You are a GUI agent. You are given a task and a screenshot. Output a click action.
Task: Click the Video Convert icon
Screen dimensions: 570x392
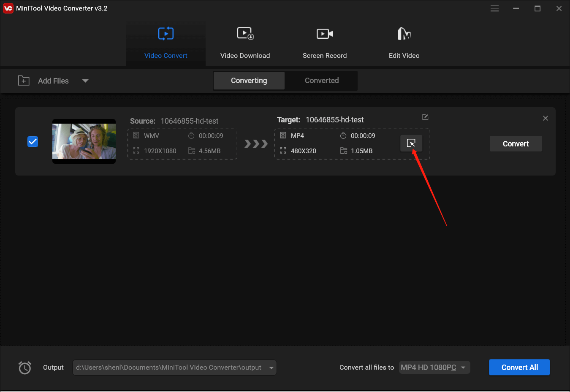166,33
